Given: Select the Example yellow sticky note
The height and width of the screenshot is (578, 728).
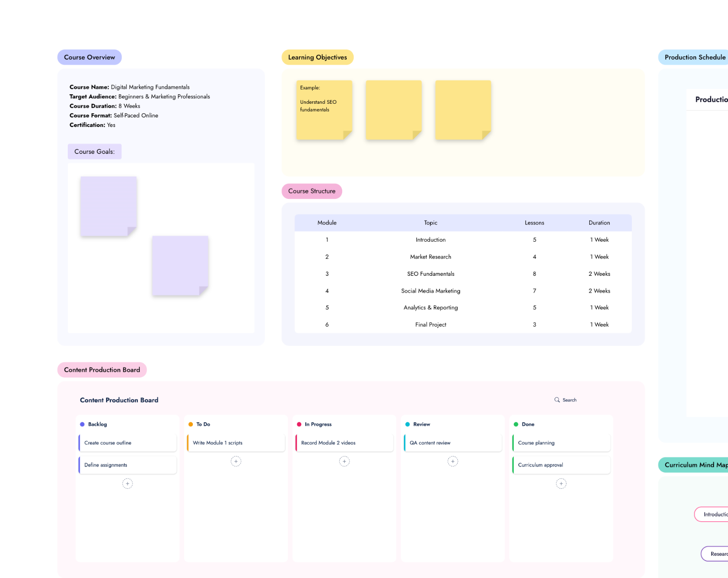Looking at the screenshot, I should 324,110.
